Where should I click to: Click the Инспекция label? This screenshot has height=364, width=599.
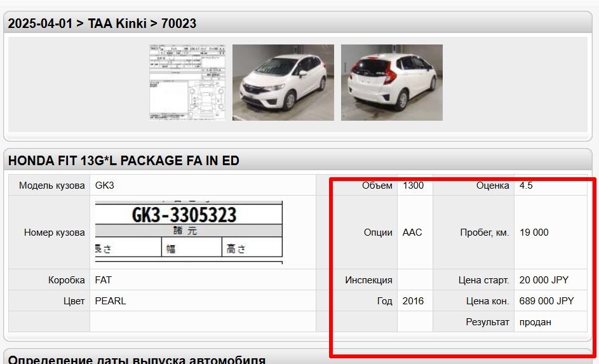tap(368, 280)
